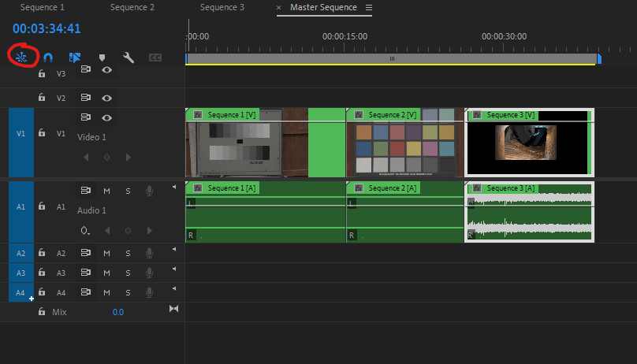
Task: Select the Sequence 2 [V] video clip
Action: pos(404,143)
